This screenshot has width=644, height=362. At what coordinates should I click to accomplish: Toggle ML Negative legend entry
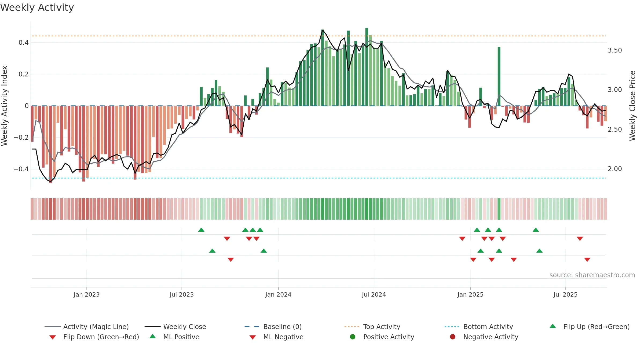pos(276,337)
